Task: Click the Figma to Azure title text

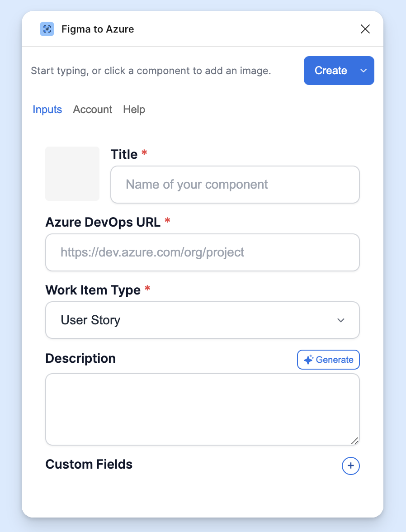Action: point(98,29)
